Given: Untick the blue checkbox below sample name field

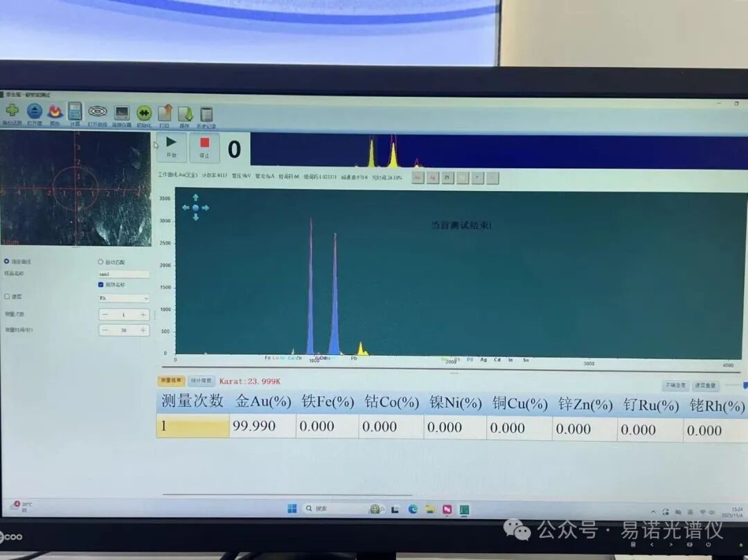Looking at the screenshot, I should point(100,284).
